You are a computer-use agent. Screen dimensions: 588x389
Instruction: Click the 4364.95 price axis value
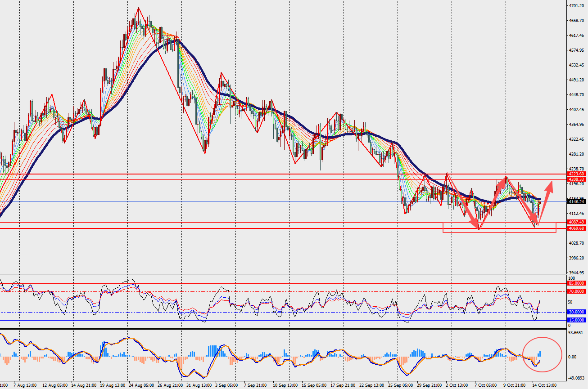(577, 125)
